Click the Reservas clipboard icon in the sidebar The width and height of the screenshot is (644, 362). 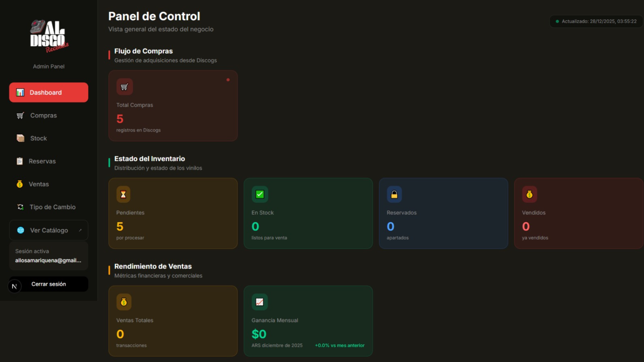[x=20, y=161]
